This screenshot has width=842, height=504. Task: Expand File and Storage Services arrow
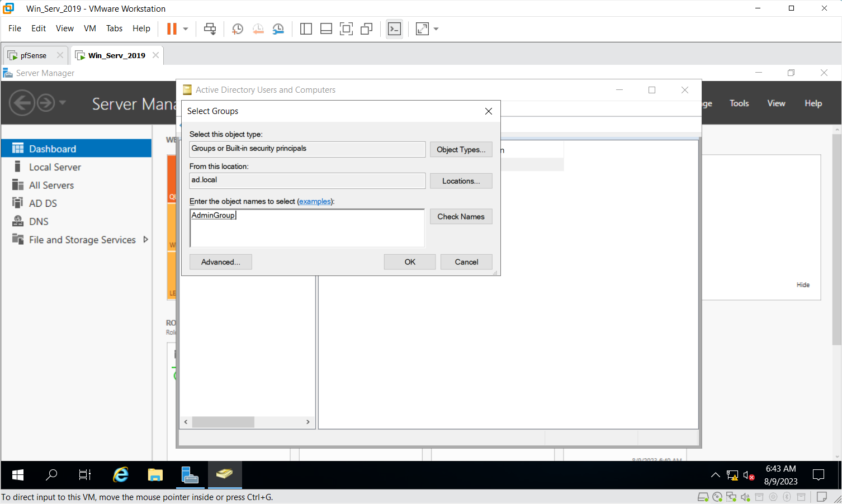coord(146,240)
